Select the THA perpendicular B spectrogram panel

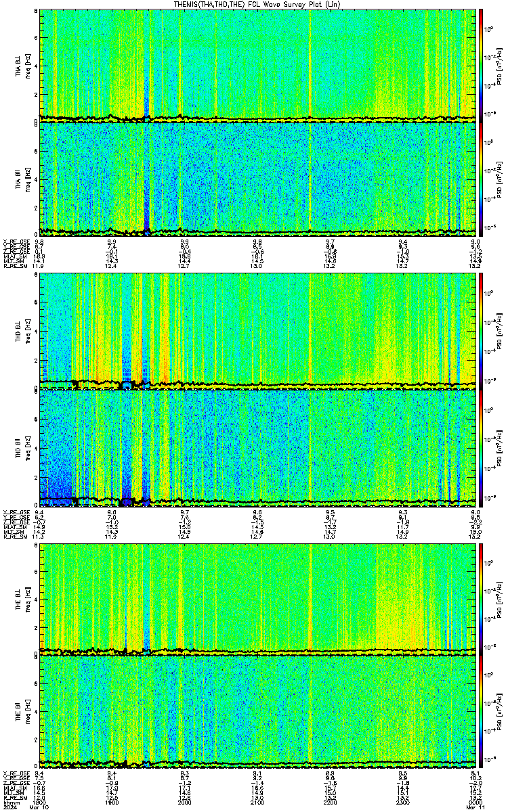tap(257, 64)
